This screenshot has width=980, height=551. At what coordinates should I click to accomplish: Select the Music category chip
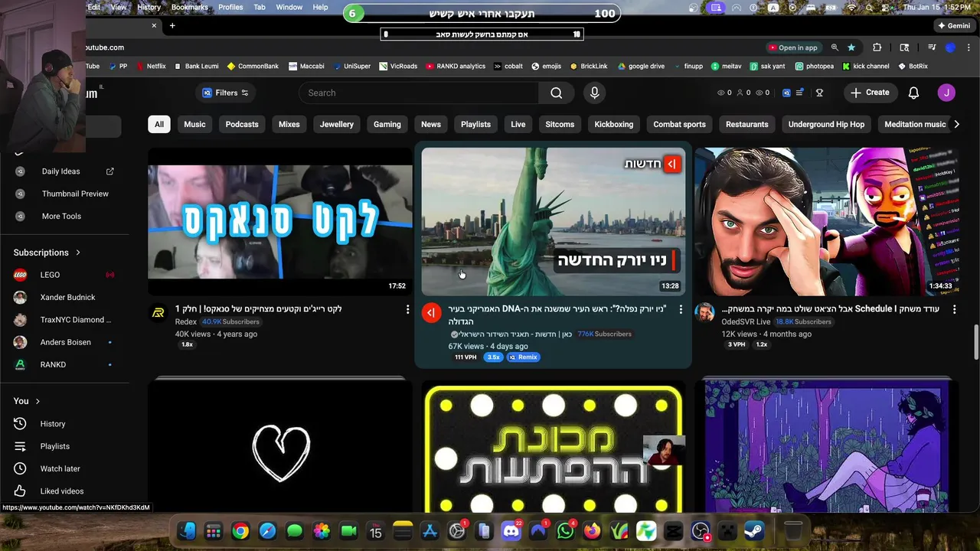(x=194, y=124)
